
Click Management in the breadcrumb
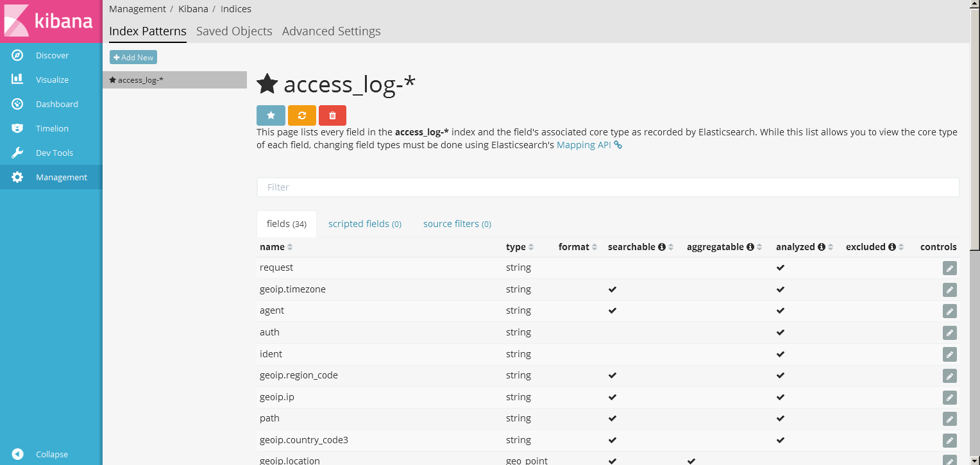pyautogui.click(x=138, y=9)
